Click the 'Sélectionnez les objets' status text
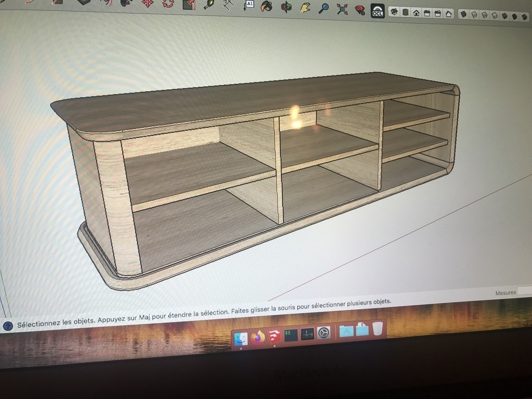532x399 pixels. (x=56, y=322)
